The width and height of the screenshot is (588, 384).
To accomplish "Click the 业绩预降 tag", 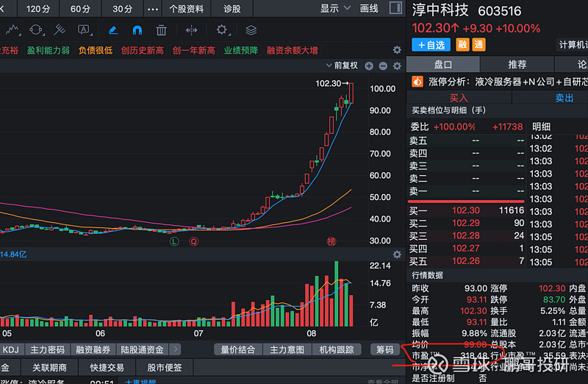I will pos(241,50).
